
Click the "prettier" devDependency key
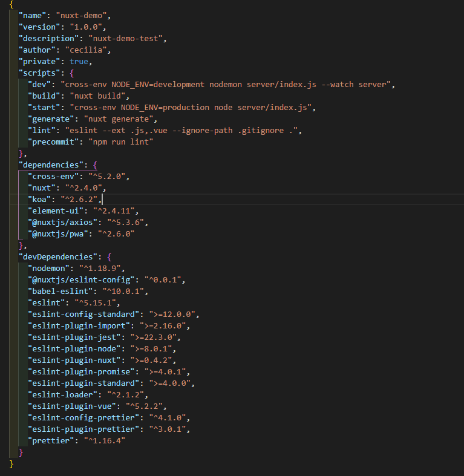[51, 441]
